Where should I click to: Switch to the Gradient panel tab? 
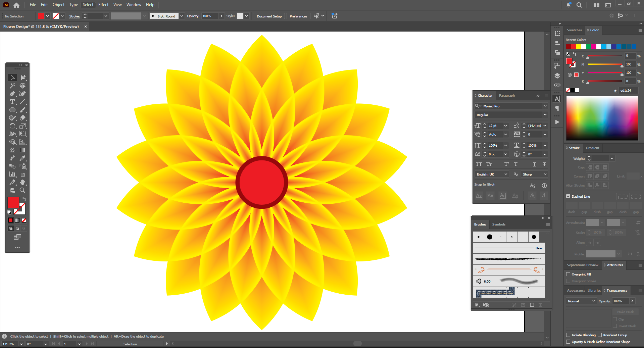[x=592, y=148]
